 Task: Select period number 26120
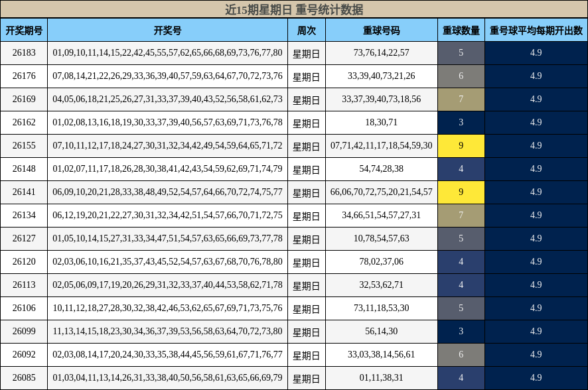(x=24, y=262)
